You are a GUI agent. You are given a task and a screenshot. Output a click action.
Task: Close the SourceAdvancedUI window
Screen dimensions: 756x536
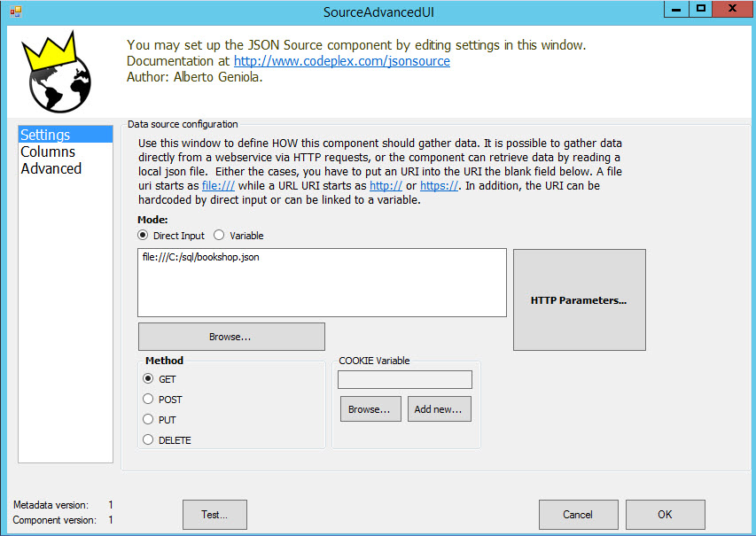(732, 9)
